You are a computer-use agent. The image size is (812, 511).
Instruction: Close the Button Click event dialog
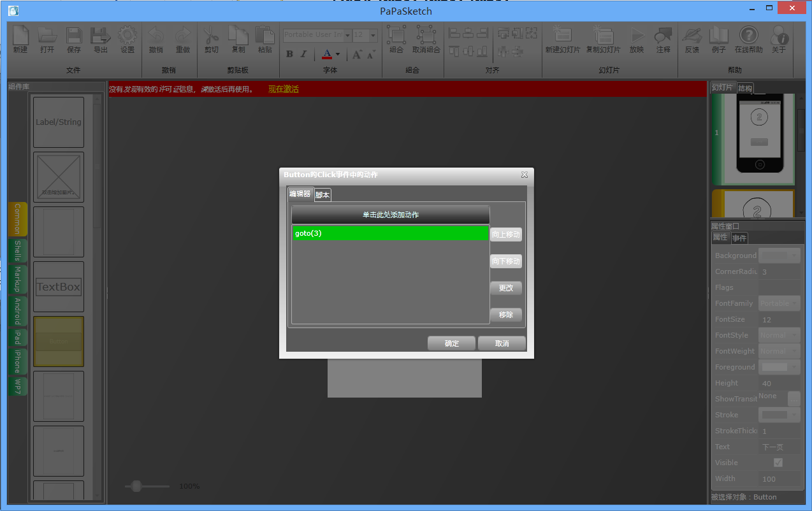click(525, 175)
